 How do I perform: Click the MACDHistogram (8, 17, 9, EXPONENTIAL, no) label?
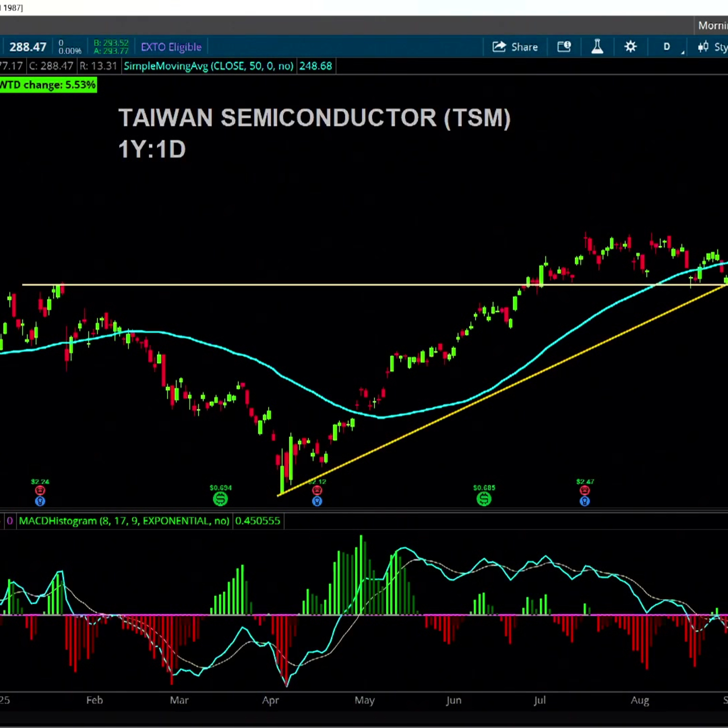point(124,521)
